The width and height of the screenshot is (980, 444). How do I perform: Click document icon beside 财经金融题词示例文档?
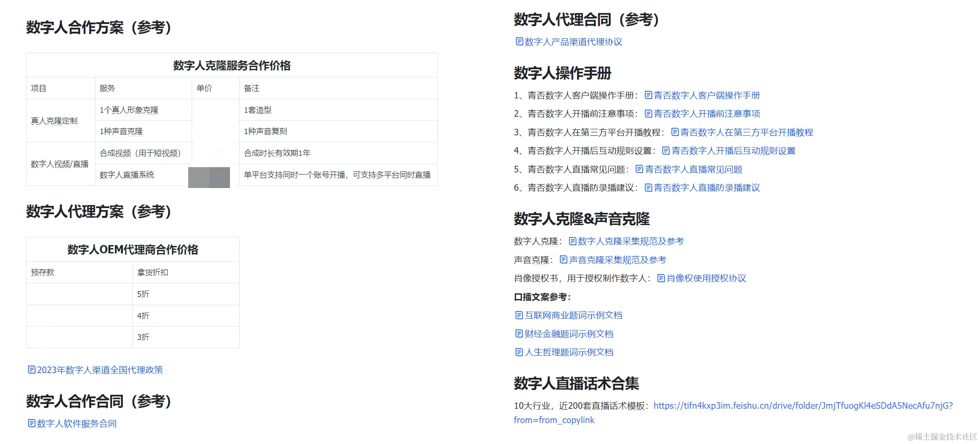[x=519, y=333]
